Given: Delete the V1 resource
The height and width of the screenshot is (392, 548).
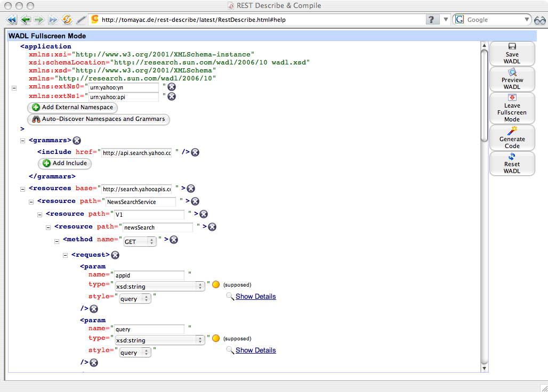Looking at the screenshot, I should point(204,214).
